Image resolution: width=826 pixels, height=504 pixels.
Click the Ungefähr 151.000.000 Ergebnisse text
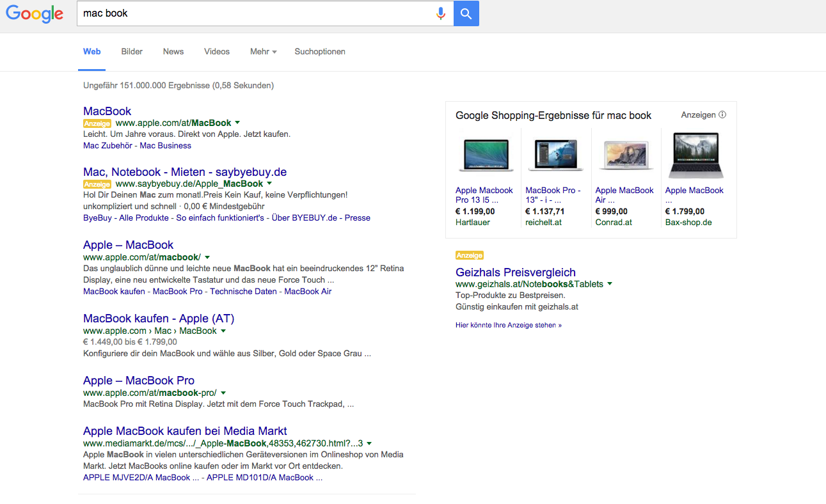click(x=179, y=86)
